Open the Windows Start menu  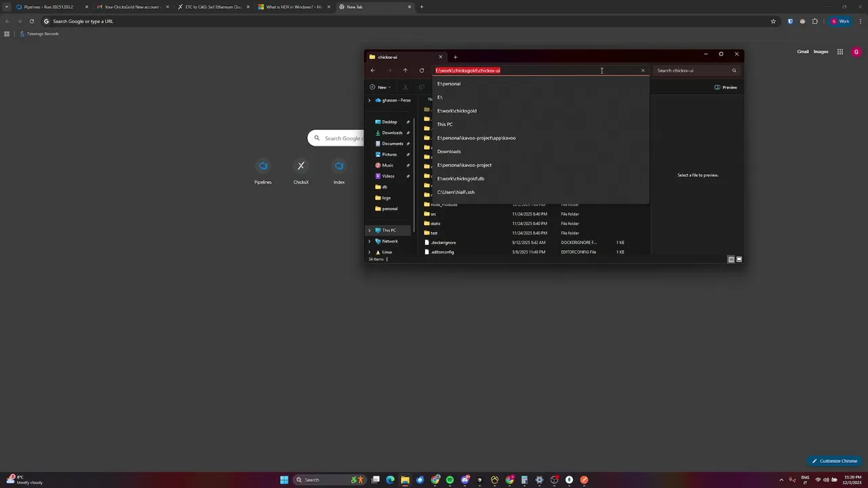coord(284,480)
